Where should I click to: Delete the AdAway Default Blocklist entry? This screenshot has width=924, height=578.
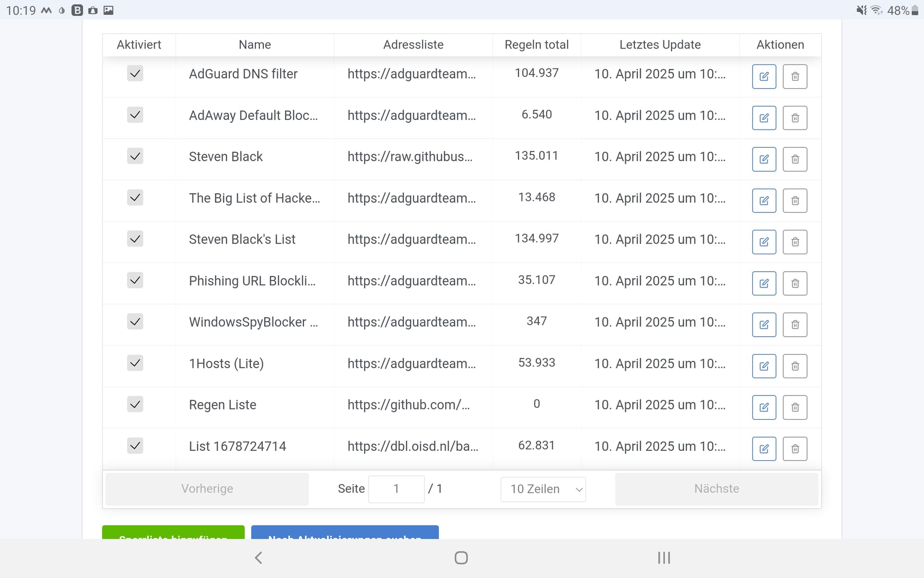(x=795, y=118)
